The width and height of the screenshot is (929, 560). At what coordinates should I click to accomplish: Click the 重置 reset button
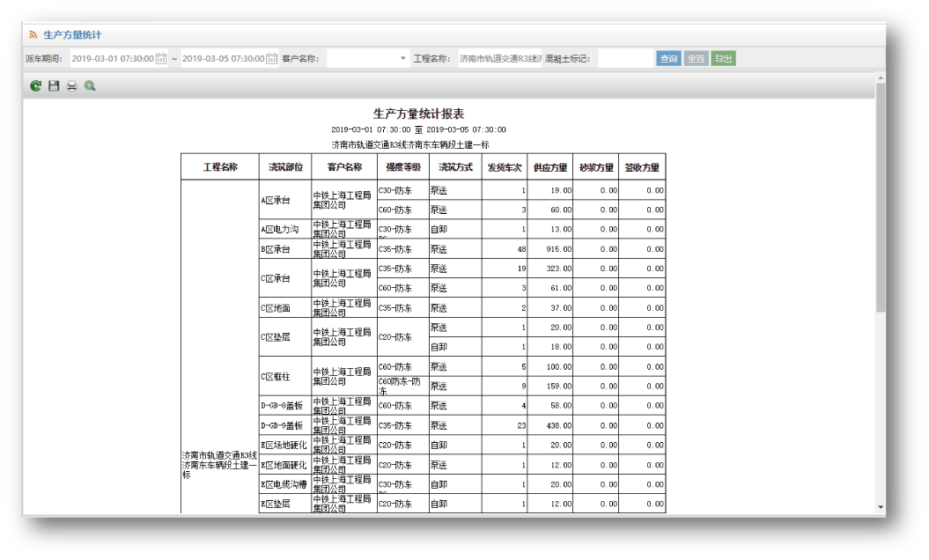pos(696,56)
